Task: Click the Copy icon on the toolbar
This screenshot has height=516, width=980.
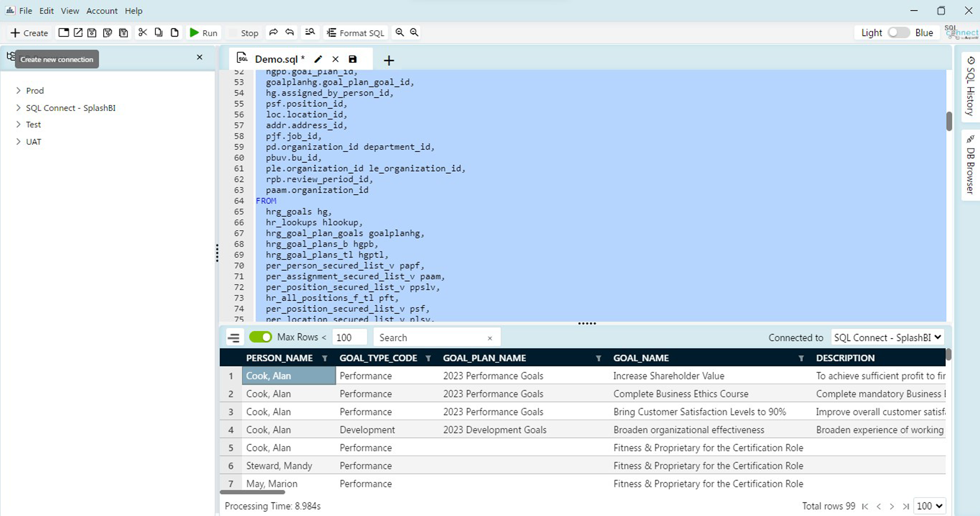Action: pyautogui.click(x=158, y=32)
